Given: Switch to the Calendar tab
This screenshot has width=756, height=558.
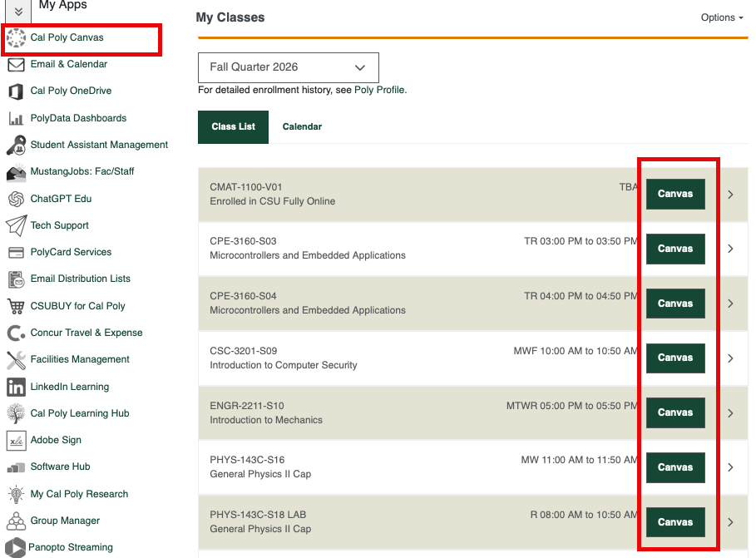Looking at the screenshot, I should [x=302, y=127].
